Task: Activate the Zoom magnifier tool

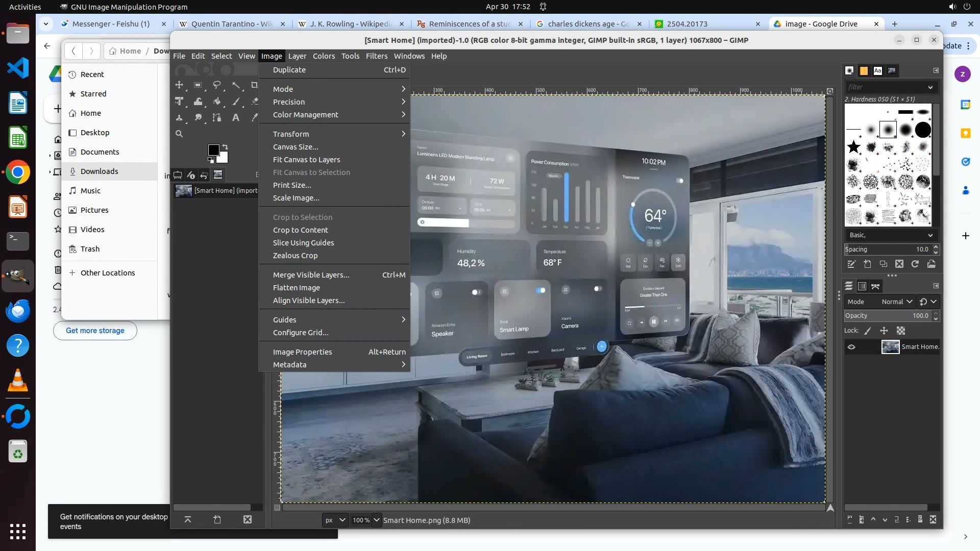Action: [x=179, y=134]
